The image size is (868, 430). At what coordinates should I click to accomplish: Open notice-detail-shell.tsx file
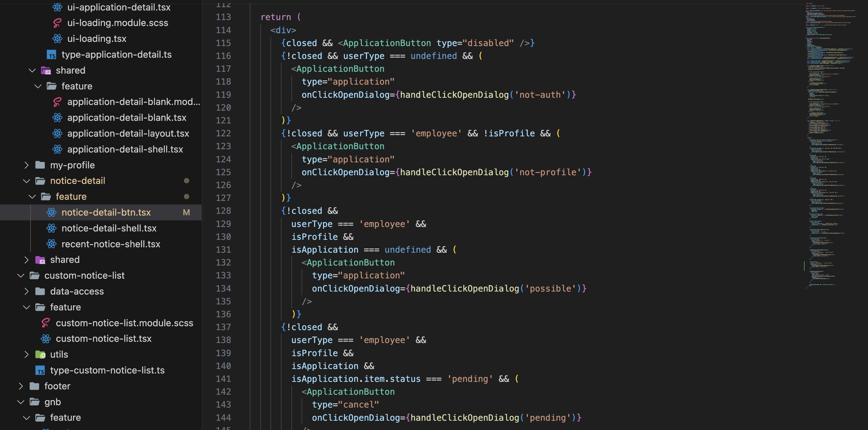tap(109, 228)
